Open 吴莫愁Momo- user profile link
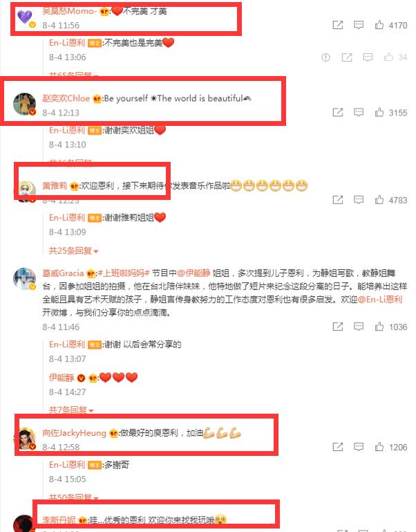Screen dimensions: 416x532 click(x=70, y=11)
